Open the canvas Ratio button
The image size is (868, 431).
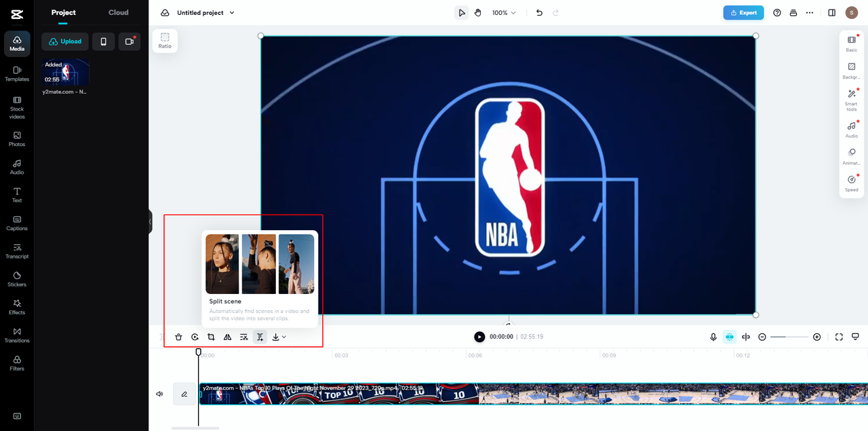click(x=165, y=41)
